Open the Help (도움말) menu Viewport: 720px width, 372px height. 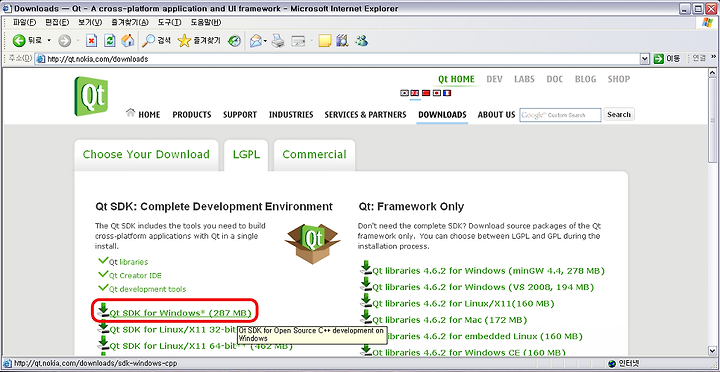click(x=206, y=23)
